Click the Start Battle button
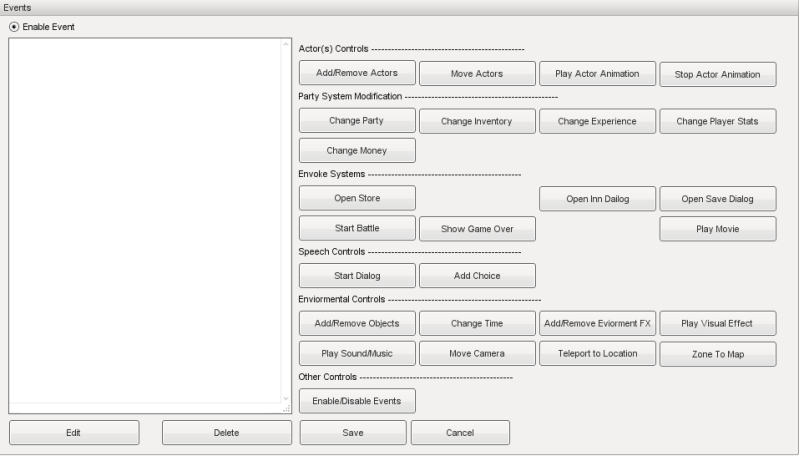The height and width of the screenshot is (456, 799). tap(357, 227)
